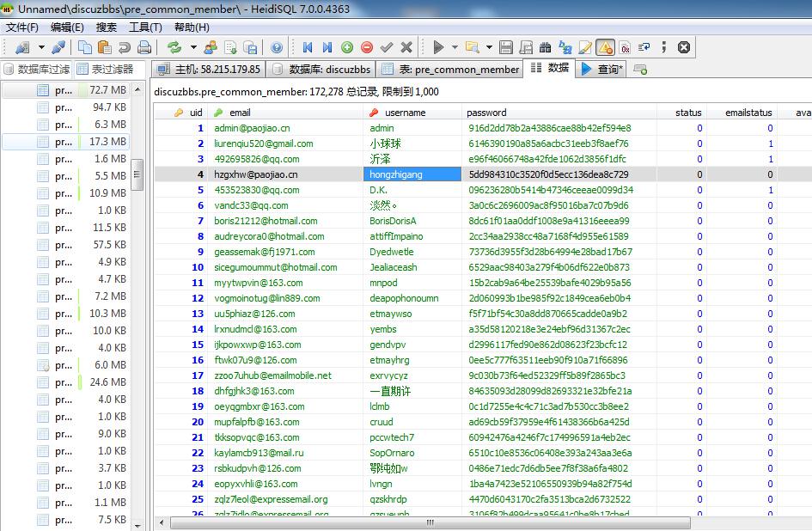
Task: Click the paste clipboard icon
Action: (104, 47)
